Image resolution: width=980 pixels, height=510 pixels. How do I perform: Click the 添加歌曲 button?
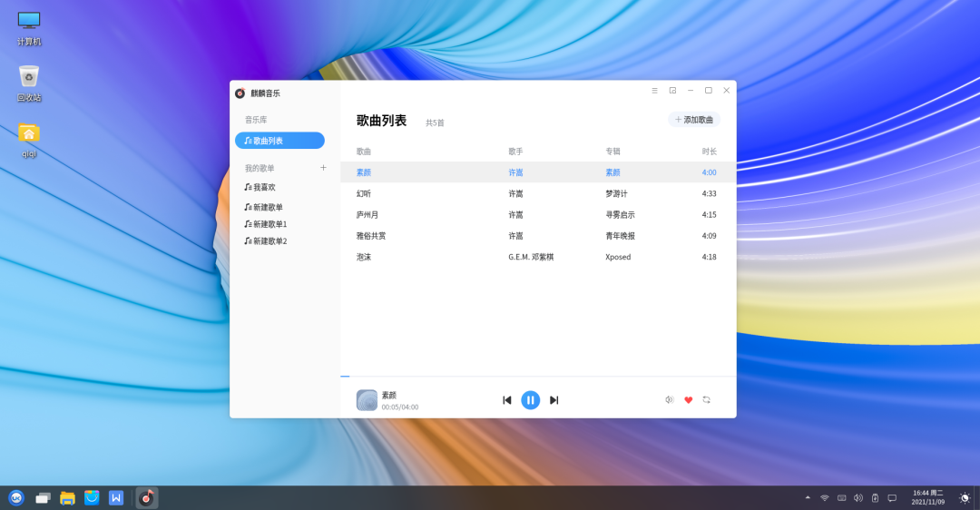pos(694,120)
